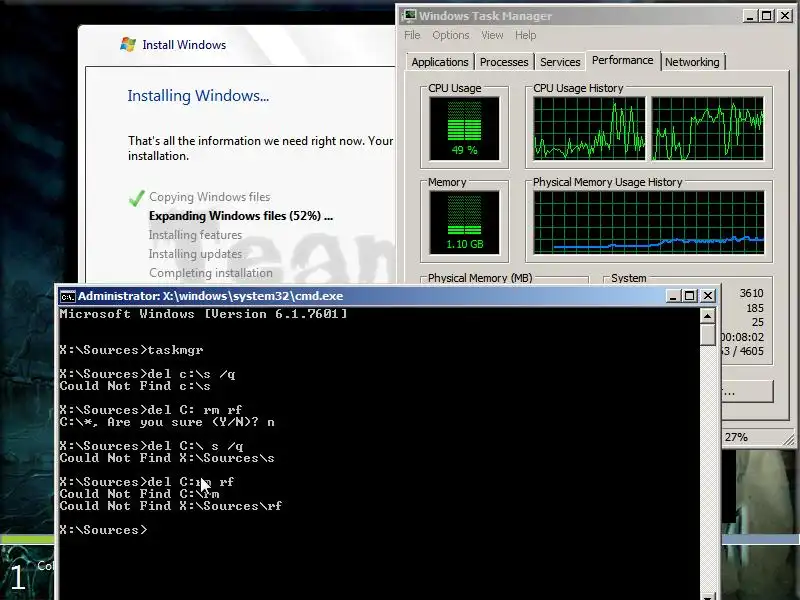800x600 pixels.
Task: Click the 'Installing updates' step
Action: [195, 254]
